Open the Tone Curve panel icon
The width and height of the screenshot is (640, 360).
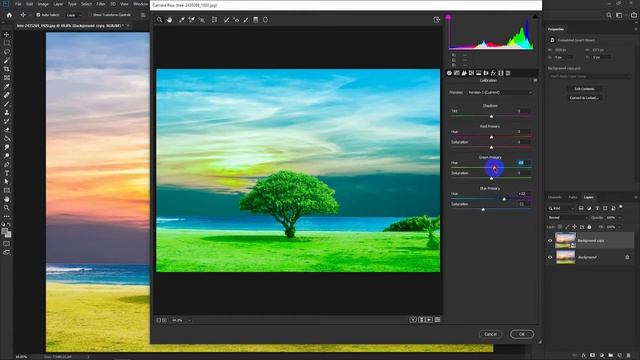pyautogui.click(x=457, y=73)
